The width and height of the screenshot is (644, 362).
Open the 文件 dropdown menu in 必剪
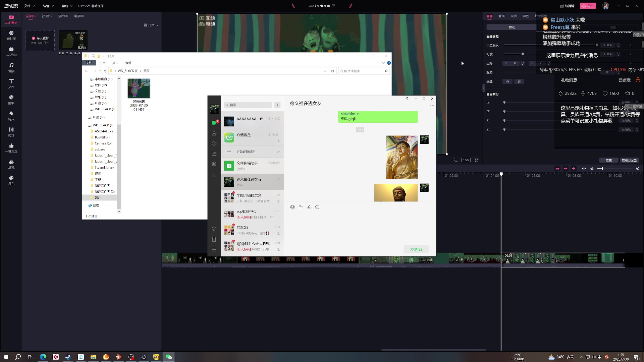click(30, 6)
